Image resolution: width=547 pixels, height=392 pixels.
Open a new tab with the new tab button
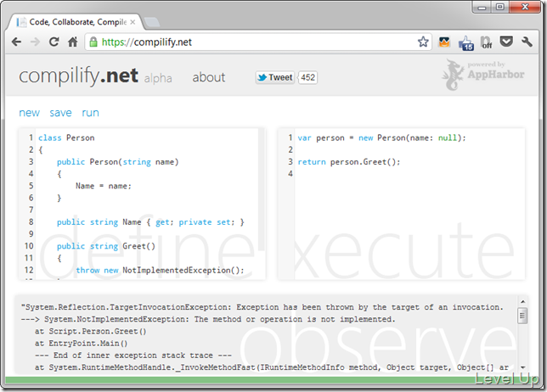[x=152, y=22]
